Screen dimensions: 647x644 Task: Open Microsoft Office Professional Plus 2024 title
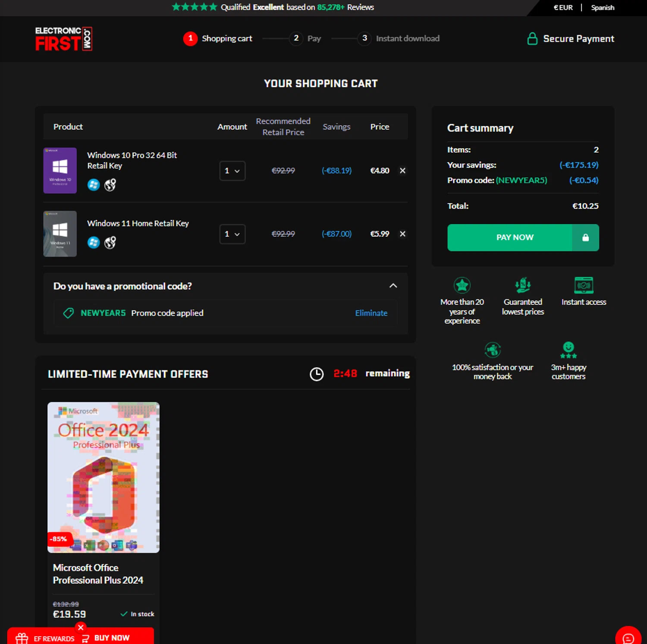(98, 574)
